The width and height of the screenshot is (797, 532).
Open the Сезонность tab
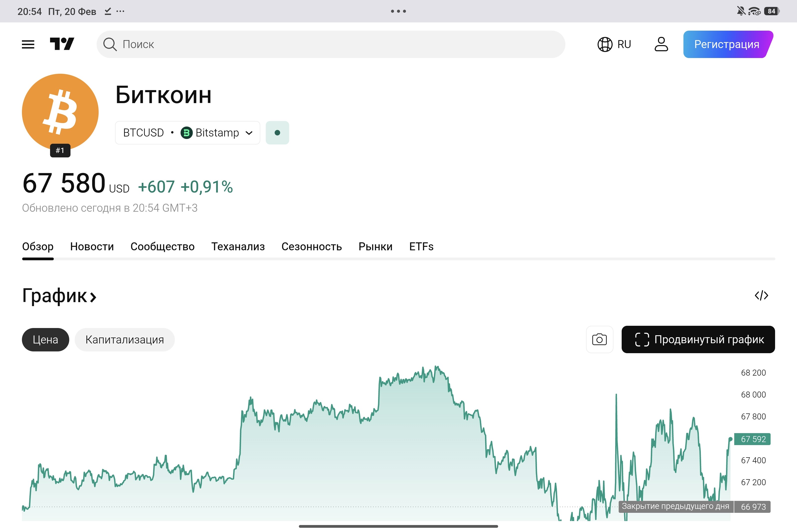click(312, 247)
